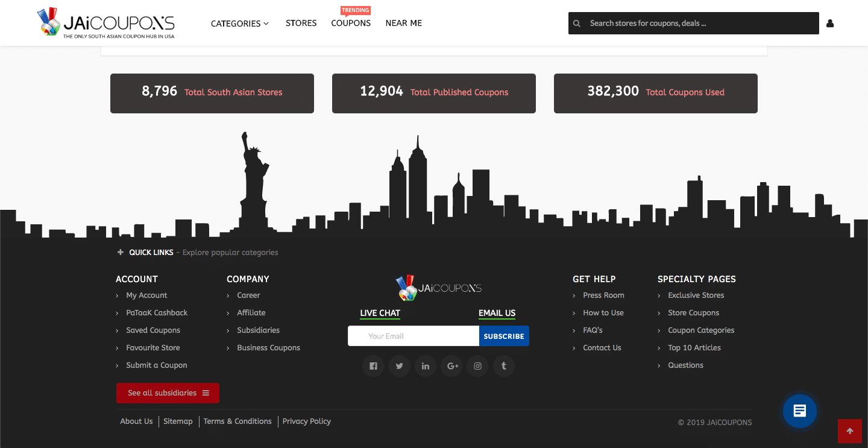
Task: Expand Quick Links plus icon
Action: [x=121, y=253]
